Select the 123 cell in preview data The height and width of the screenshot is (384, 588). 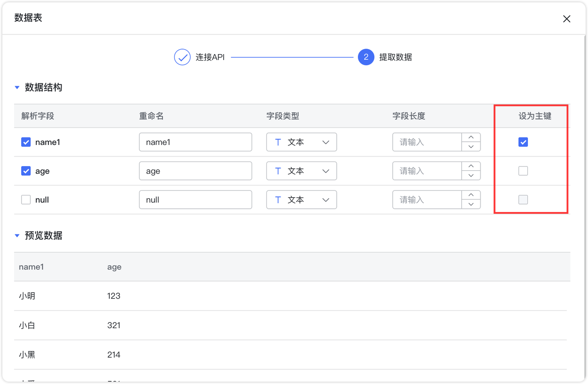[113, 296]
